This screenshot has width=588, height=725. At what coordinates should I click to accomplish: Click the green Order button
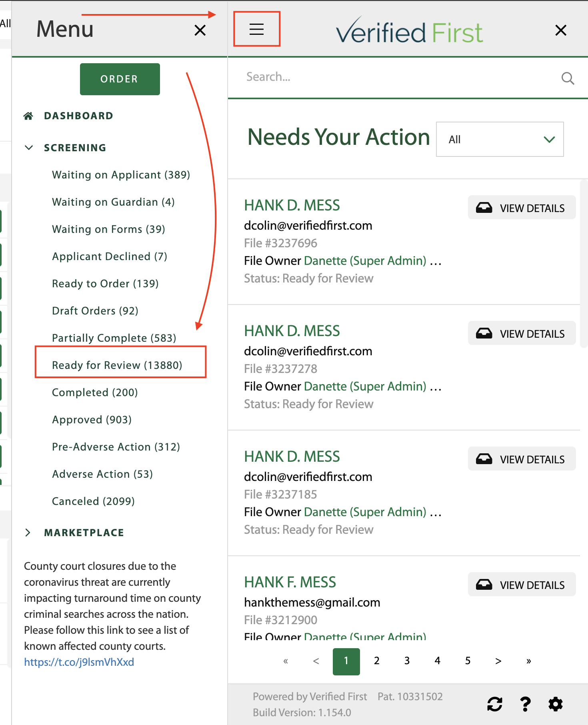(x=120, y=79)
